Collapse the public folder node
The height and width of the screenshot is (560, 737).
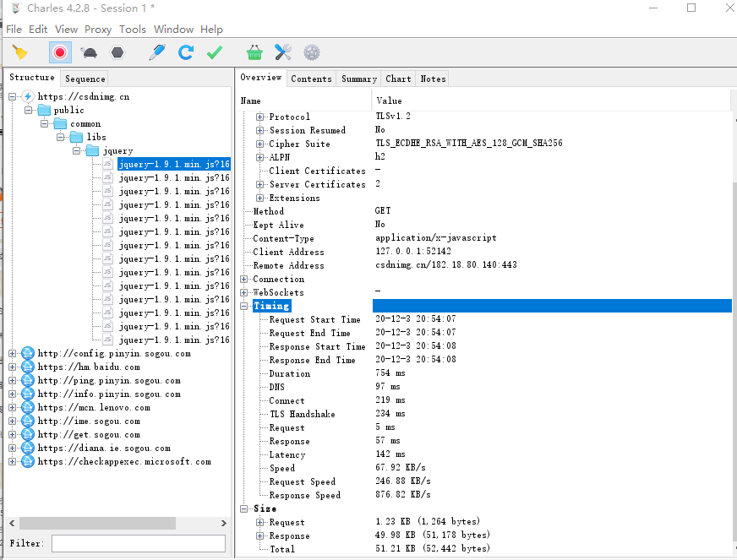[28, 110]
